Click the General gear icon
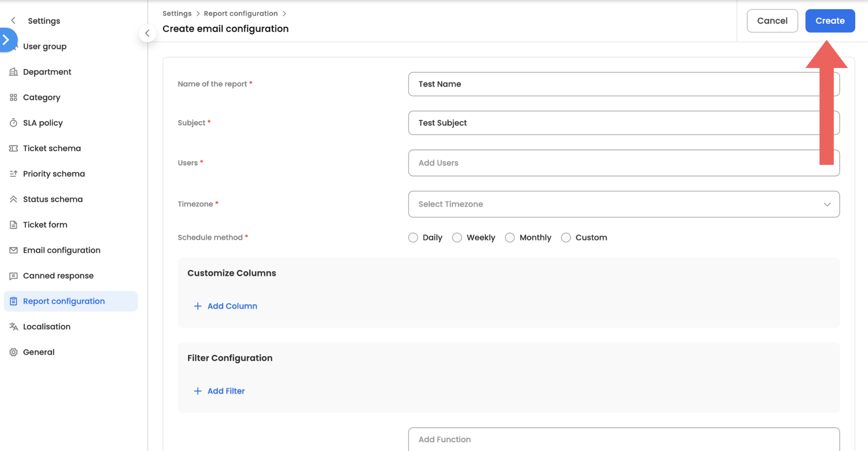 (14, 352)
